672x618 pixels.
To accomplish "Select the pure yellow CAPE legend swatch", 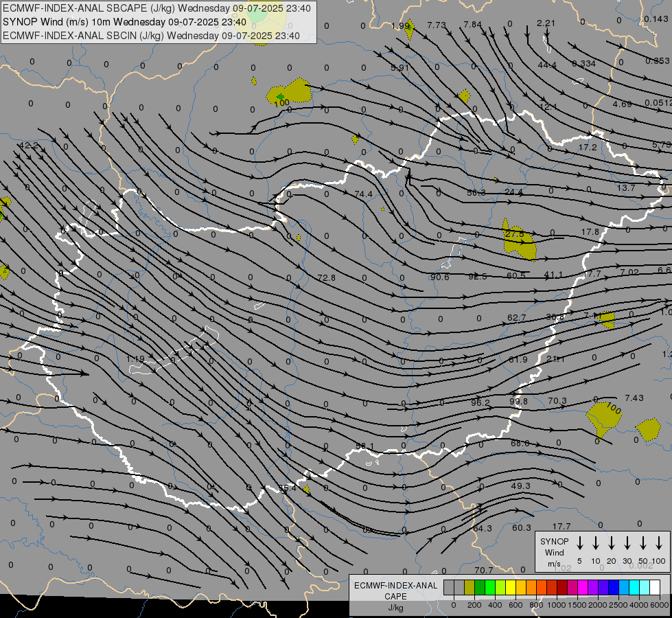I will click(511, 588).
